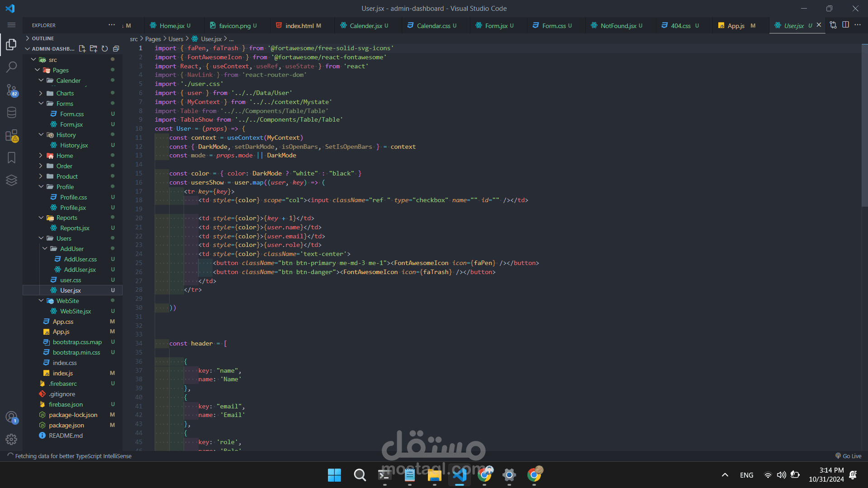Image resolution: width=868 pixels, height=488 pixels.
Task: Open the Windows Start menu
Action: [334, 475]
